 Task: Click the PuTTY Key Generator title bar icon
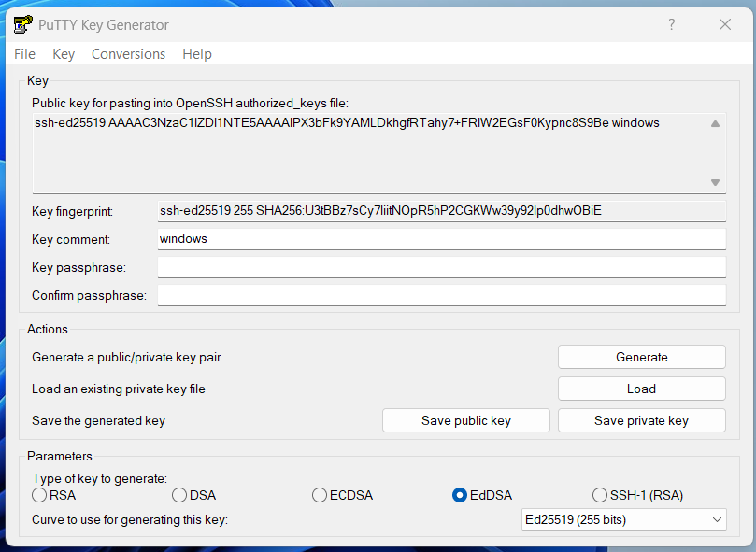click(x=22, y=25)
